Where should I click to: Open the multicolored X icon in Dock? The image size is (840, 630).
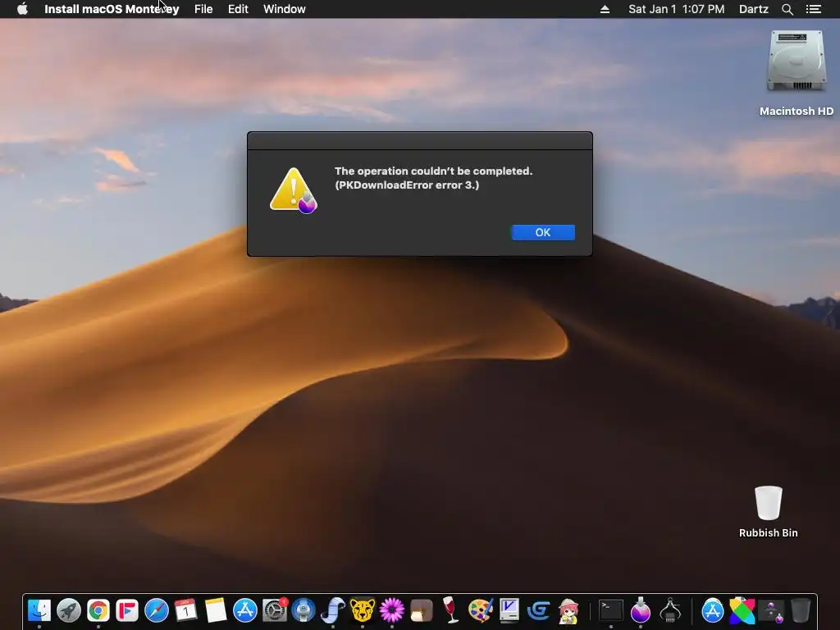pyautogui.click(x=742, y=610)
